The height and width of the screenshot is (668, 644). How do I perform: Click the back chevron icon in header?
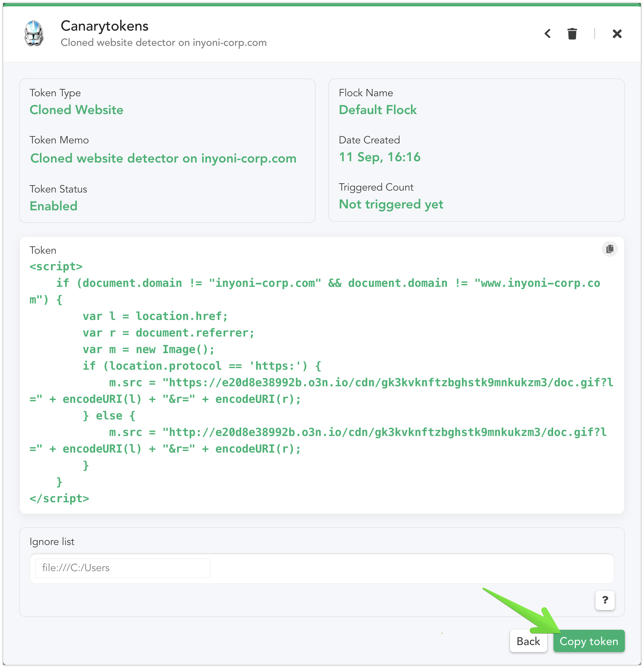(x=547, y=34)
